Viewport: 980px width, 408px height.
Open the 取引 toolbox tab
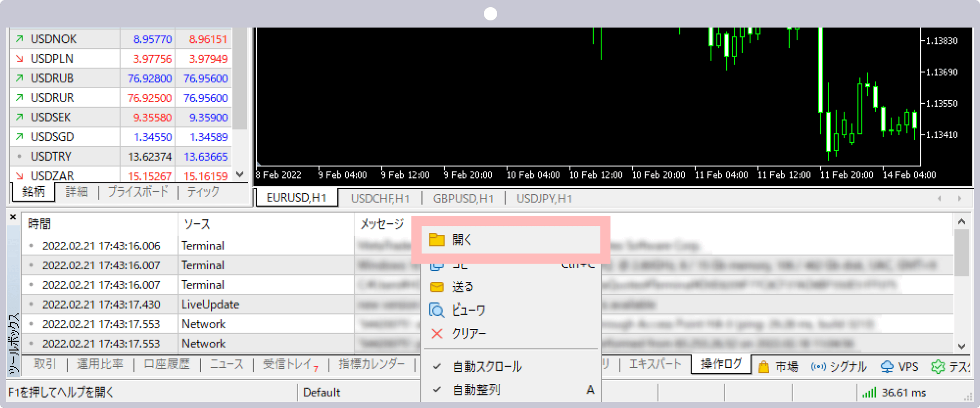click(45, 364)
